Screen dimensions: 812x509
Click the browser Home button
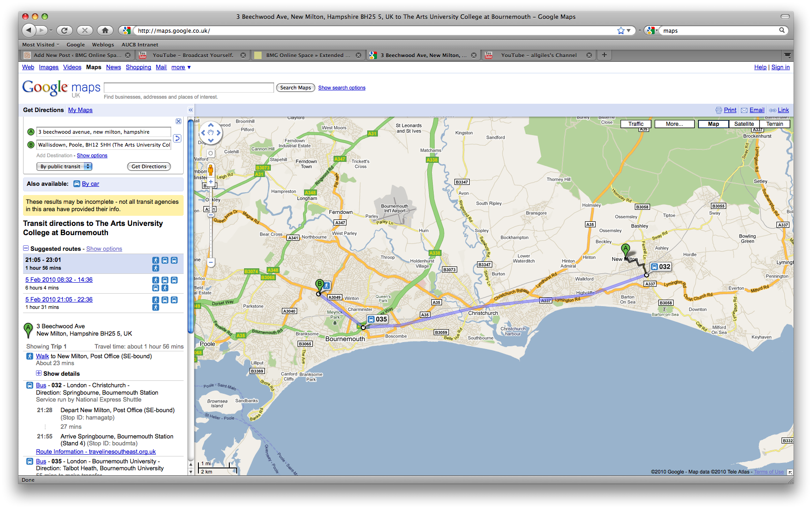(x=105, y=30)
